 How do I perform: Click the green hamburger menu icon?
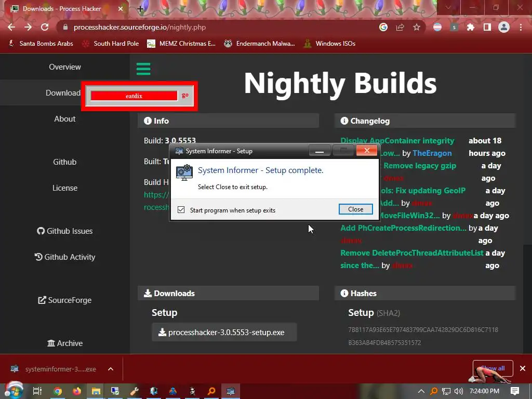click(x=143, y=69)
